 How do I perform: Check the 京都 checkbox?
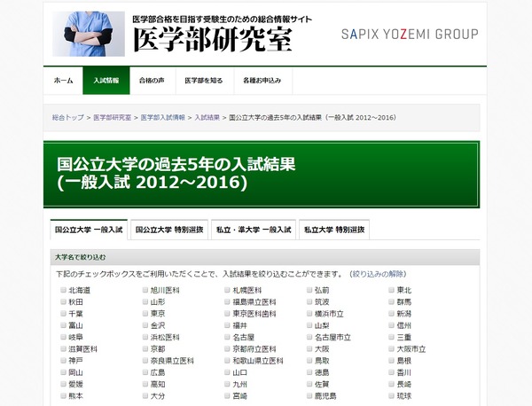point(145,348)
